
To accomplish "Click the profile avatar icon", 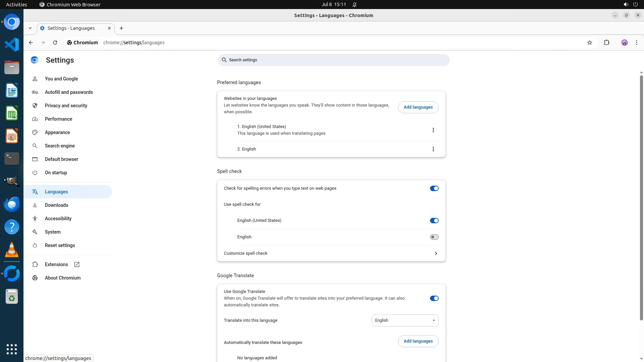I will pos(624,43).
